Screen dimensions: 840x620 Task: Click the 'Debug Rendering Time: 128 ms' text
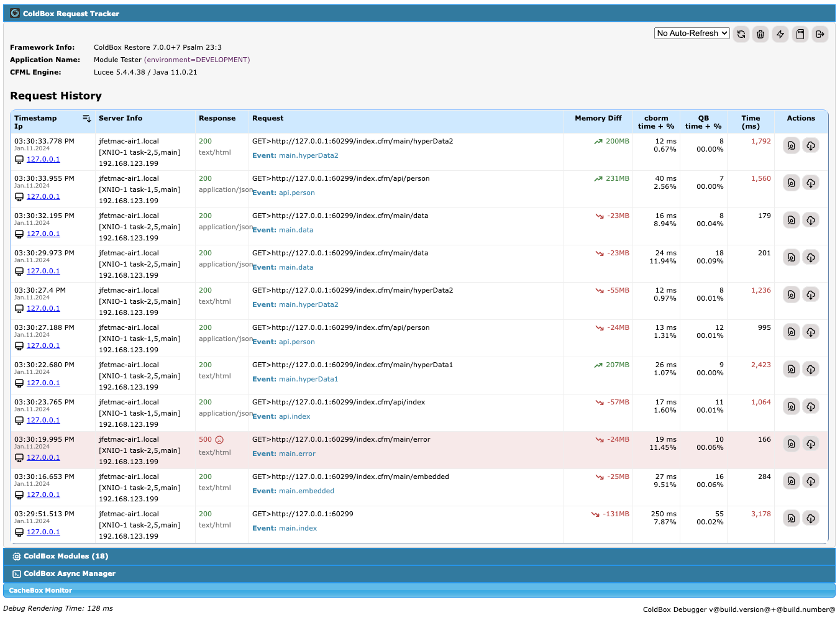(58, 609)
